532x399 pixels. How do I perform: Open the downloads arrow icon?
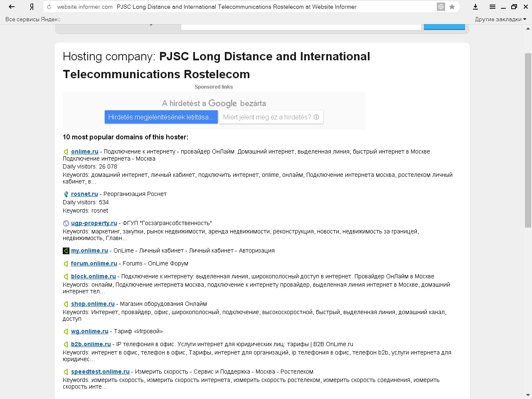[475, 7]
